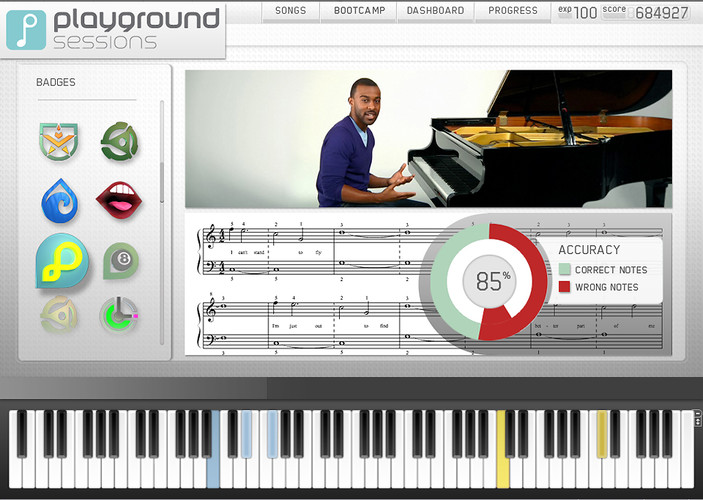Click the instructor video thumbnail
The image size is (703, 500).
point(428,139)
